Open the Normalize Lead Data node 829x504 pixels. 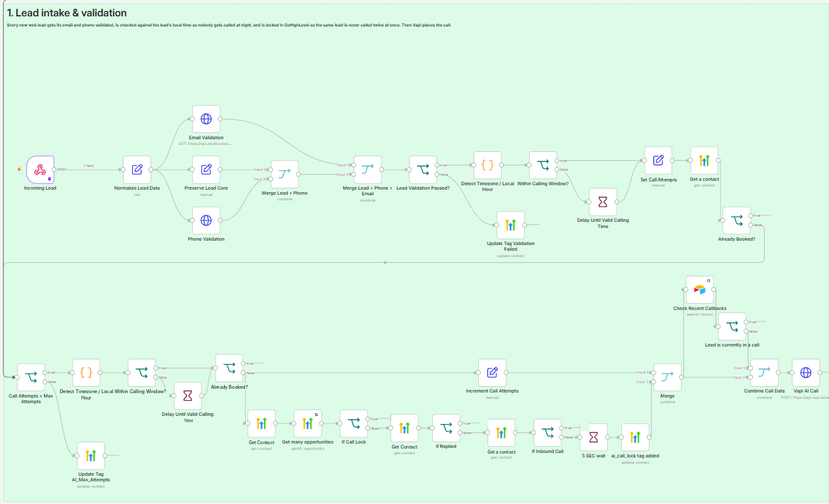point(137,169)
